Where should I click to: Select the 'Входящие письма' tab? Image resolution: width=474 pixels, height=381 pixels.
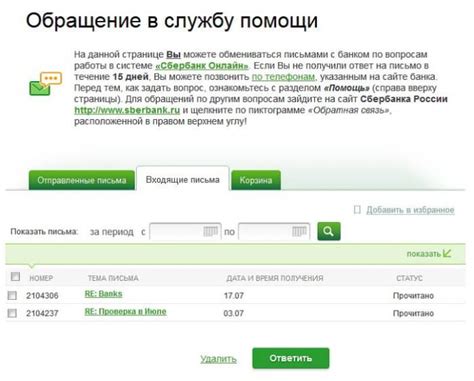click(183, 179)
